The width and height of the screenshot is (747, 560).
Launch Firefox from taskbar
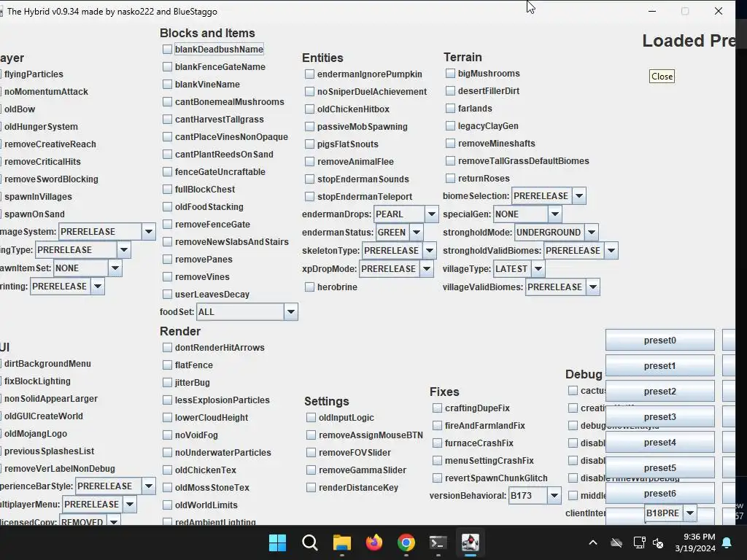(x=374, y=542)
